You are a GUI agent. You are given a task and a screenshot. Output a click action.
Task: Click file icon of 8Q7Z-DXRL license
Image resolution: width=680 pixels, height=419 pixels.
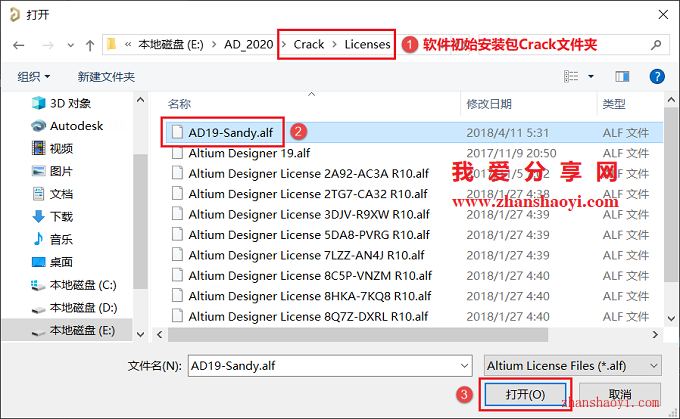(x=177, y=315)
